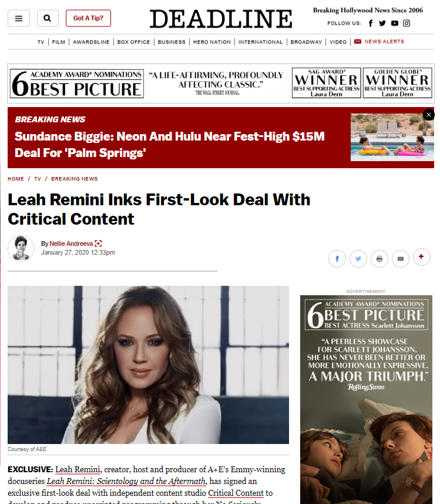440x504 pixels.
Task: Follow the Critical Content link in article
Action: point(236,493)
